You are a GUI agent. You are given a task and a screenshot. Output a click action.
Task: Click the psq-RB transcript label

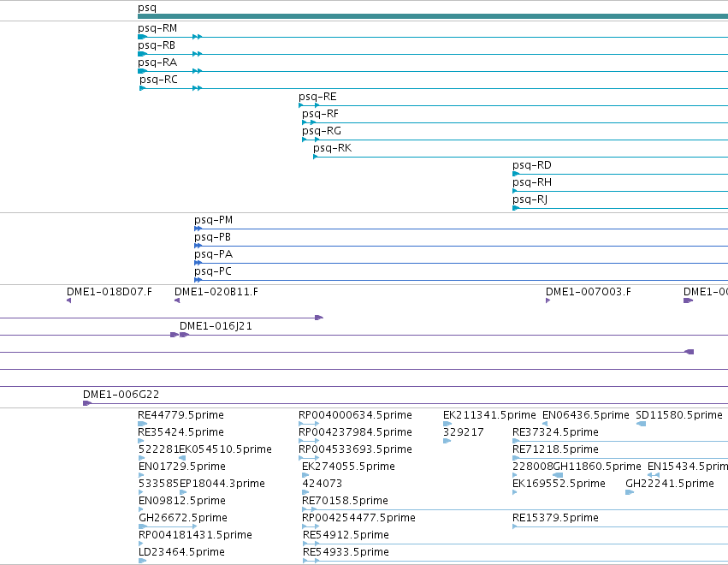point(157,45)
